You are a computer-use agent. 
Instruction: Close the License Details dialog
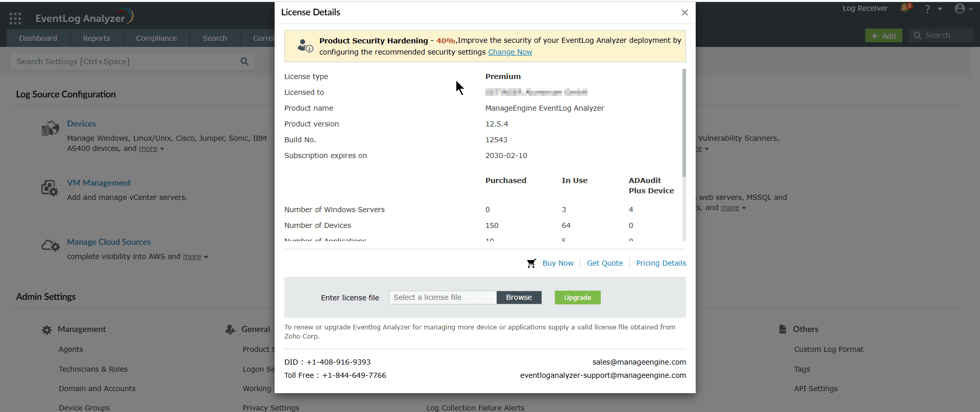coord(684,12)
